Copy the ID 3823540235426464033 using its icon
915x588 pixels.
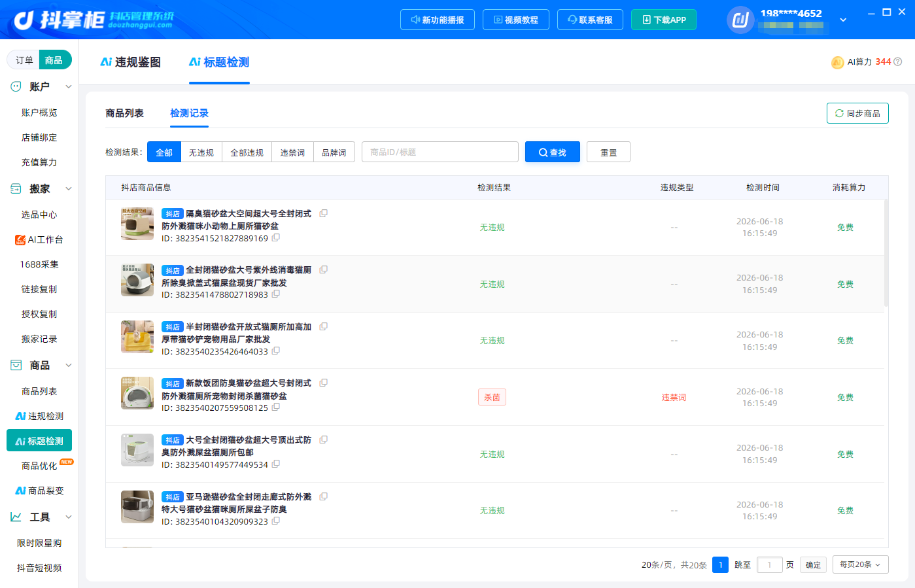pos(276,351)
